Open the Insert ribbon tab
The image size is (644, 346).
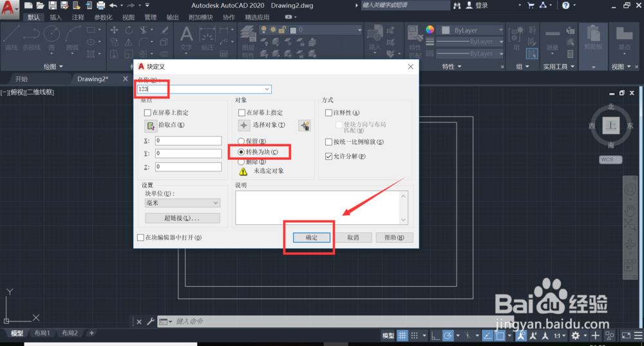pos(55,17)
